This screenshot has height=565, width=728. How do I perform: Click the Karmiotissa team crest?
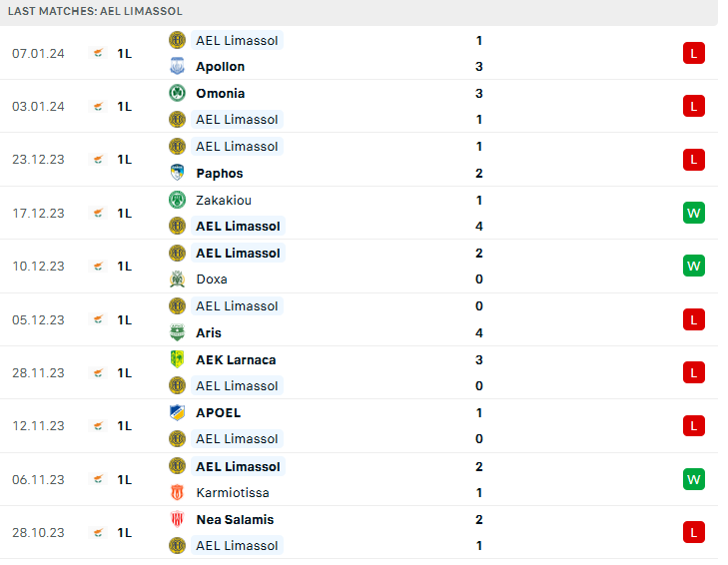(178, 492)
